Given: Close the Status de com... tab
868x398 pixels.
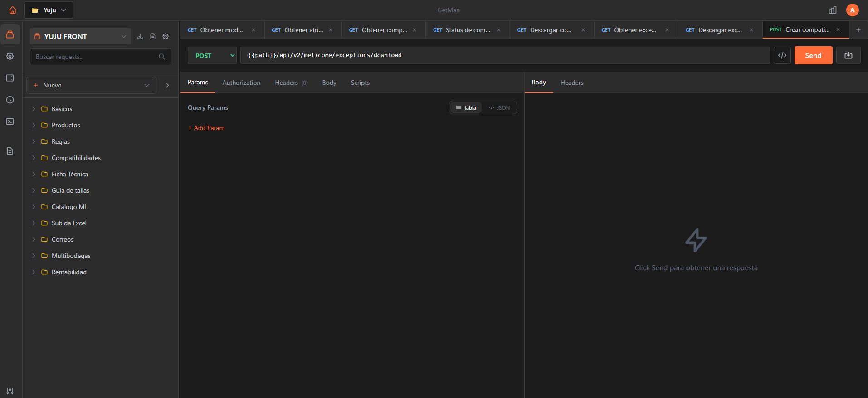Looking at the screenshot, I should (499, 30).
